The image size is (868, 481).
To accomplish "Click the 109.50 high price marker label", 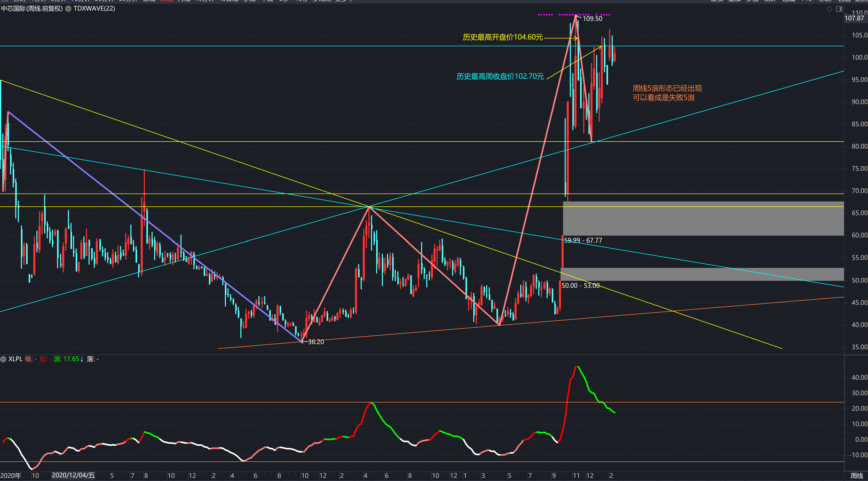I will [592, 19].
